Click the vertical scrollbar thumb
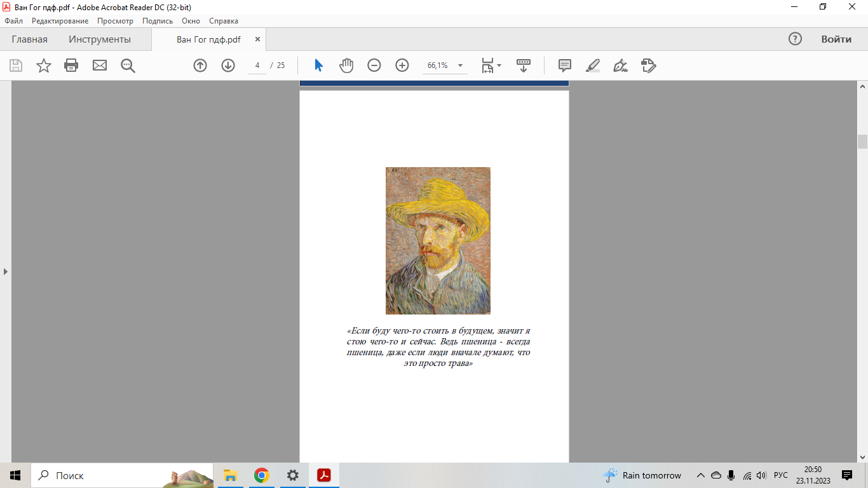 [x=862, y=141]
